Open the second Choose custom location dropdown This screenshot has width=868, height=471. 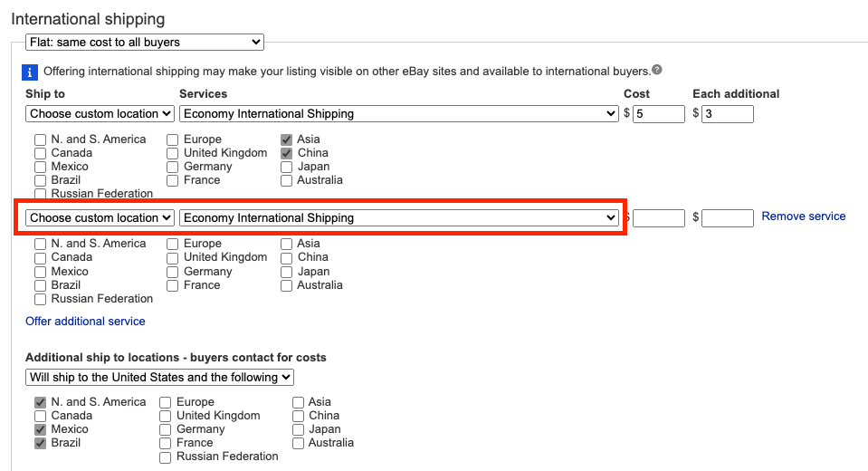[100, 217]
